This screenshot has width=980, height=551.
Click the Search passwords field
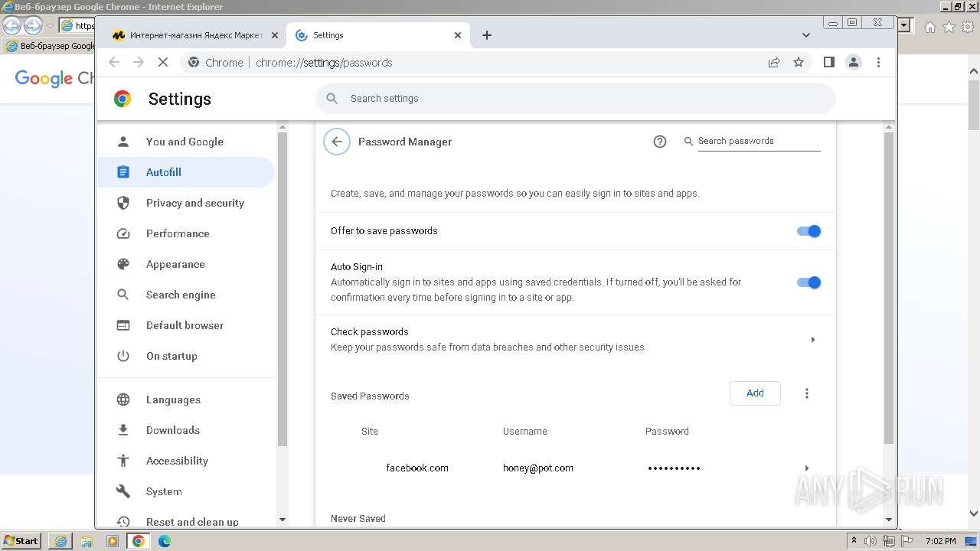click(758, 141)
